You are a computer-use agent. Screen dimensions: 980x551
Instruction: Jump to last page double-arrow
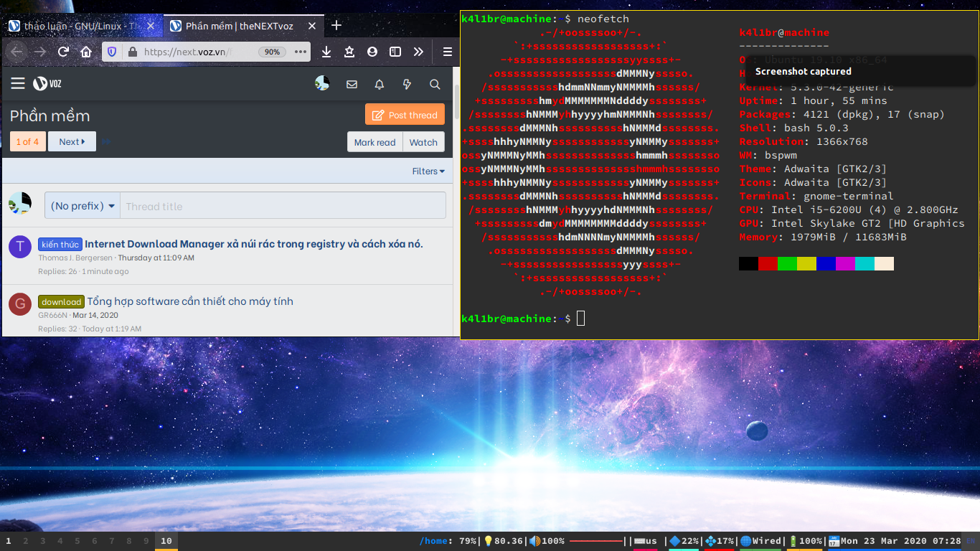coord(105,141)
